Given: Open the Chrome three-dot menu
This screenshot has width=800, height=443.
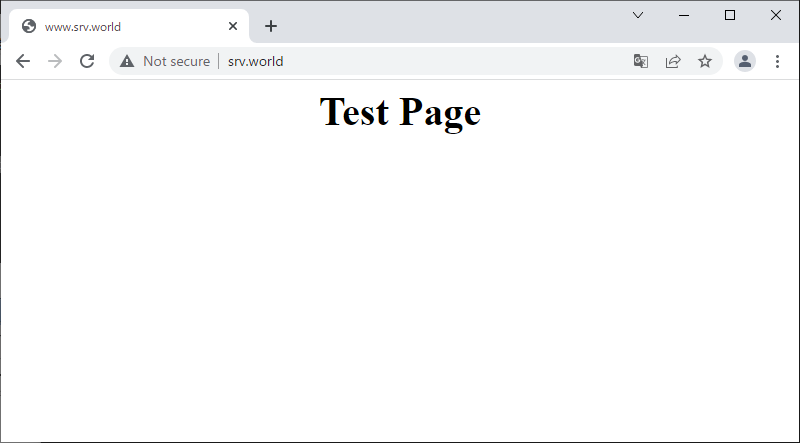Looking at the screenshot, I should tap(777, 61).
